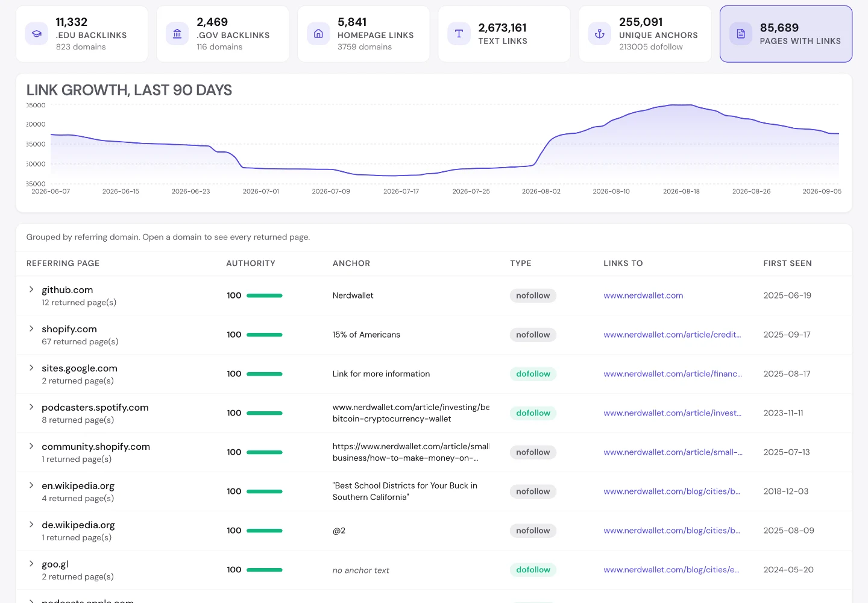Select the Unique Anchors card

click(x=645, y=34)
